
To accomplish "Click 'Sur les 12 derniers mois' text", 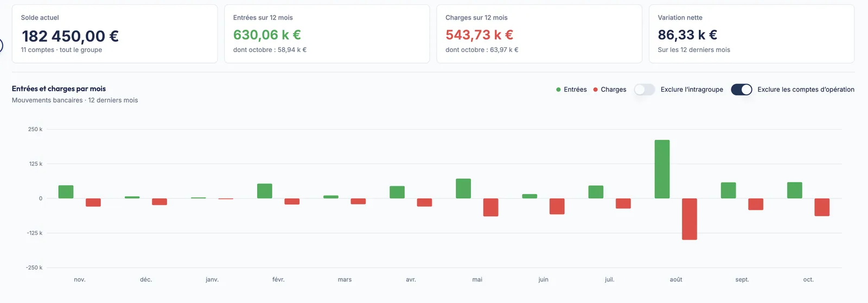I will point(694,50).
